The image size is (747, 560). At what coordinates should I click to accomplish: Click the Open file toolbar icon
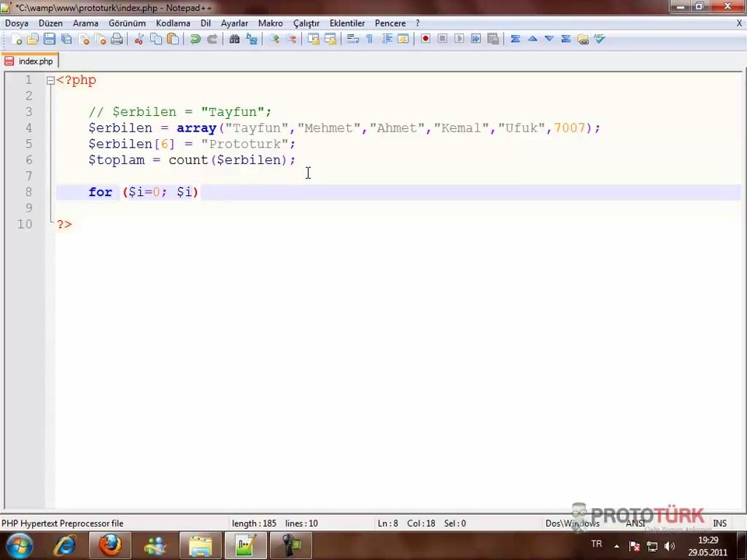33,39
